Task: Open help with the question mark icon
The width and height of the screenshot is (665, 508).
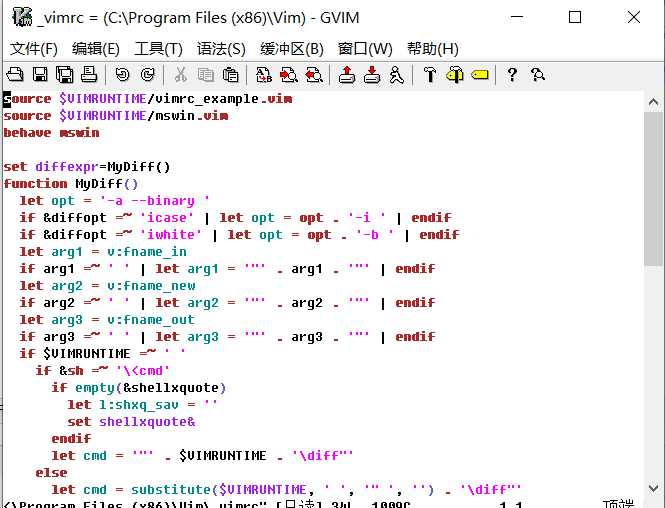Action: pyautogui.click(x=512, y=75)
